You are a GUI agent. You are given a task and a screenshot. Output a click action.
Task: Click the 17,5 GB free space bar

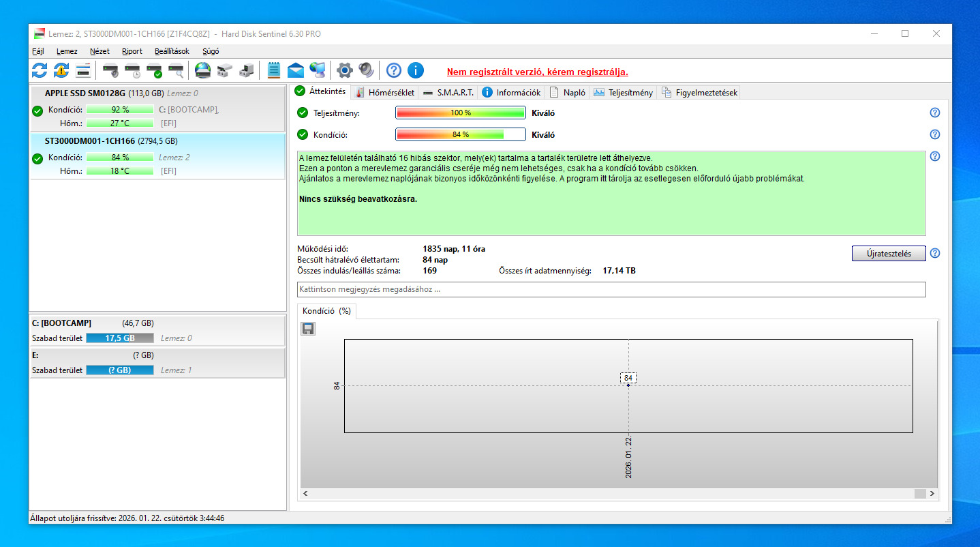point(120,338)
